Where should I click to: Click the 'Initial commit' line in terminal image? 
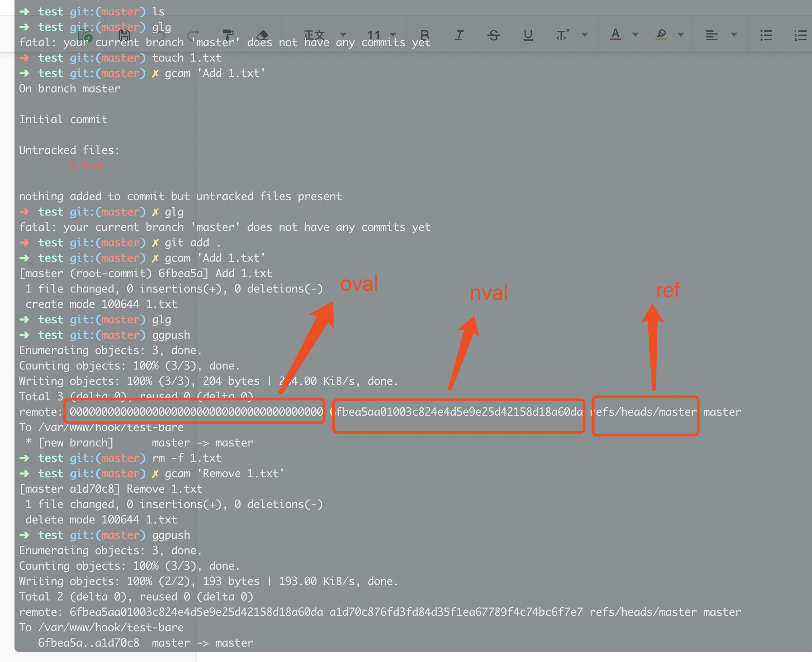pos(63,120)
